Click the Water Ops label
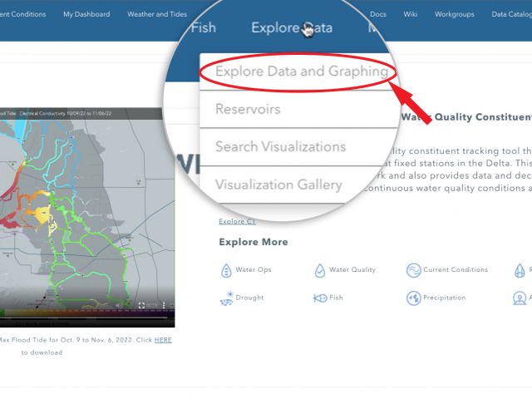 (254, 269)
